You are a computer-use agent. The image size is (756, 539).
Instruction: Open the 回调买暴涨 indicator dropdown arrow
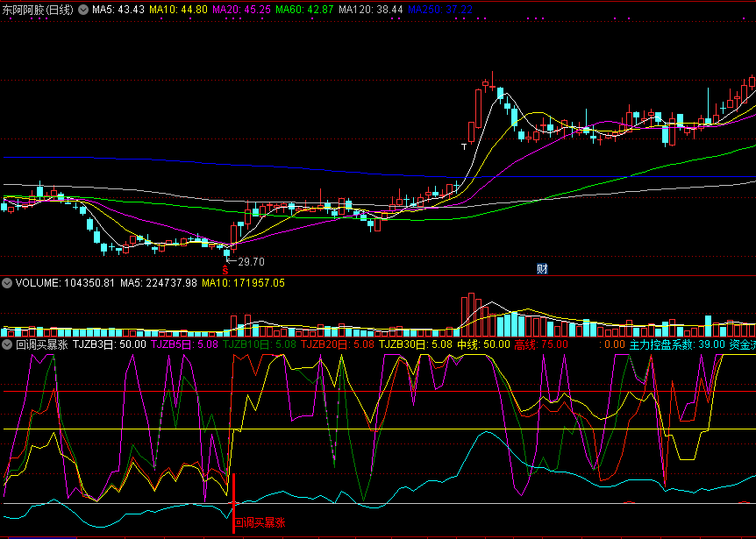point(7,344)
